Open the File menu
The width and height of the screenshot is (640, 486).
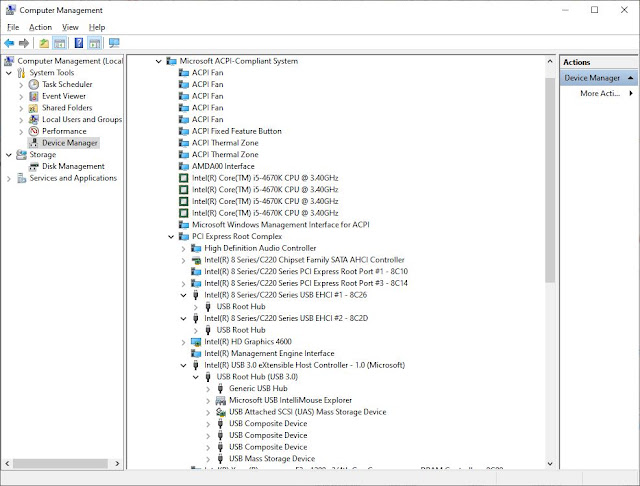(13, 27)
